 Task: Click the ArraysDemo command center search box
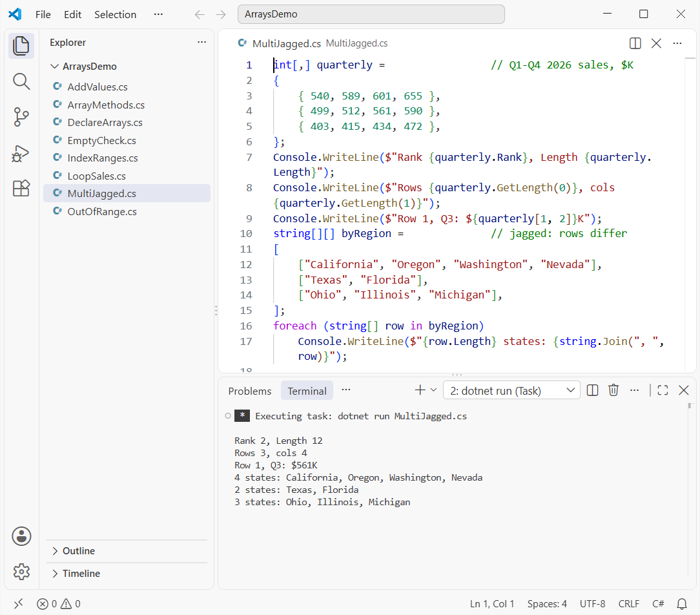(371, 14)
